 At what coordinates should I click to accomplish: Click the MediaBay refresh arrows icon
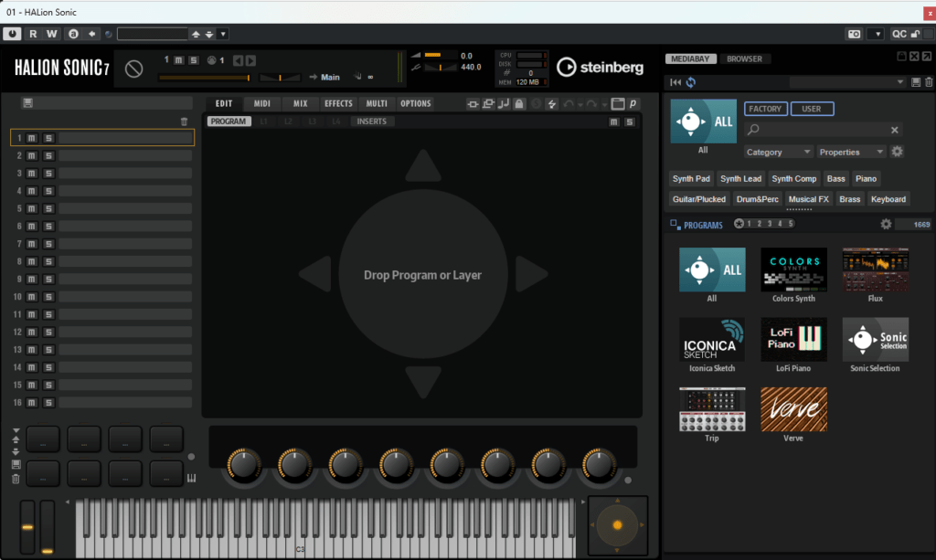point(691,82)
